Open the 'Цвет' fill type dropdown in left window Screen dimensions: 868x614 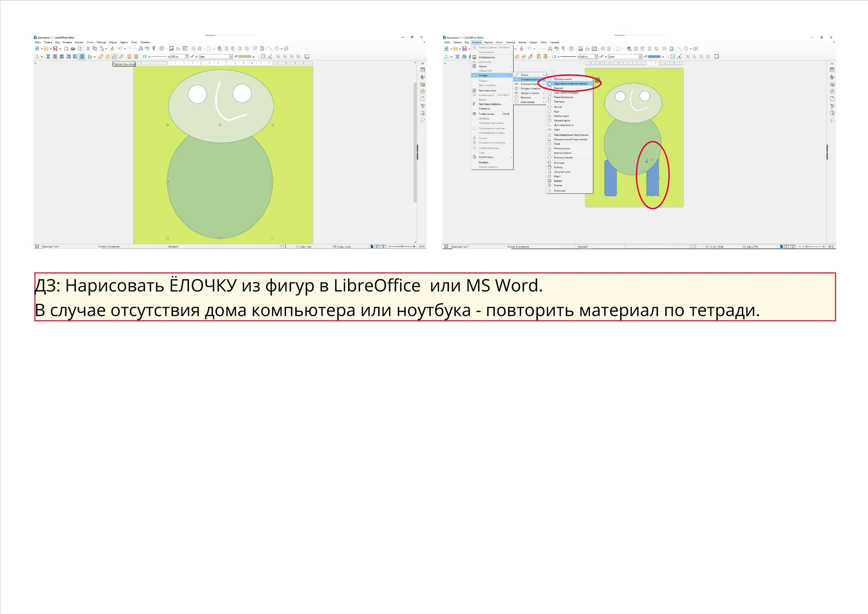pyautogui.click(x=231, y=57)
